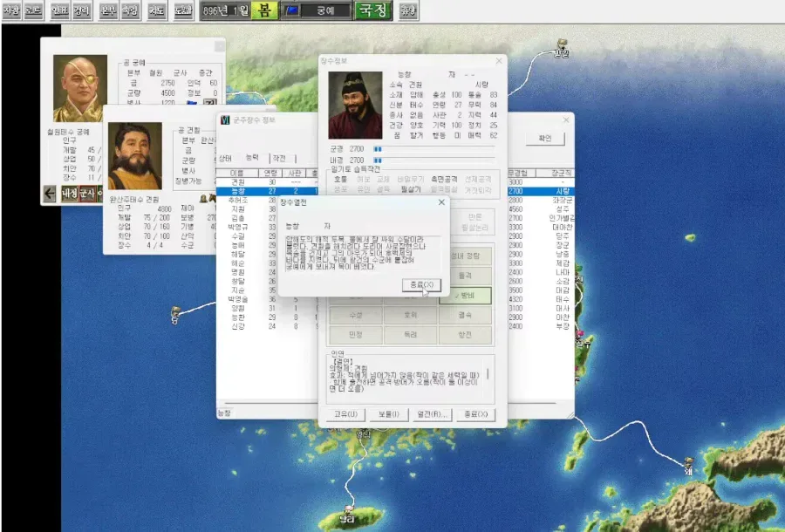
Task: Open the 지도 (map) toolbar button
Action: [x=157, y=10]
